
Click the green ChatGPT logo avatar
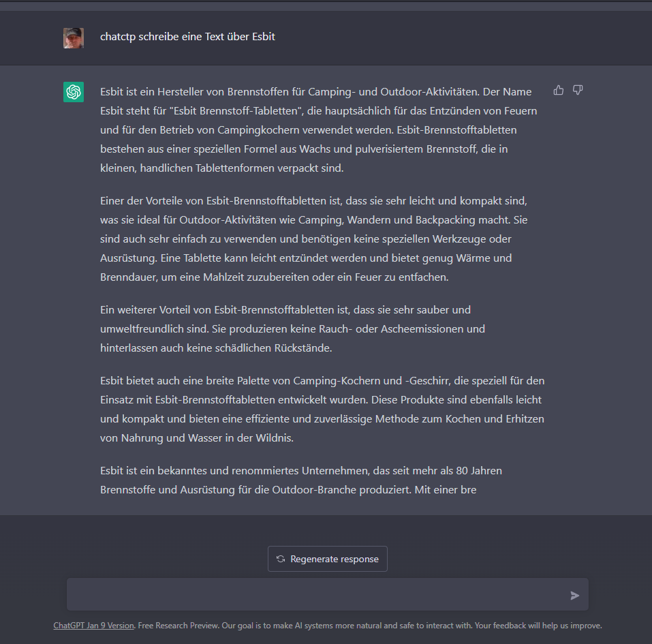(x=74, y=92)
